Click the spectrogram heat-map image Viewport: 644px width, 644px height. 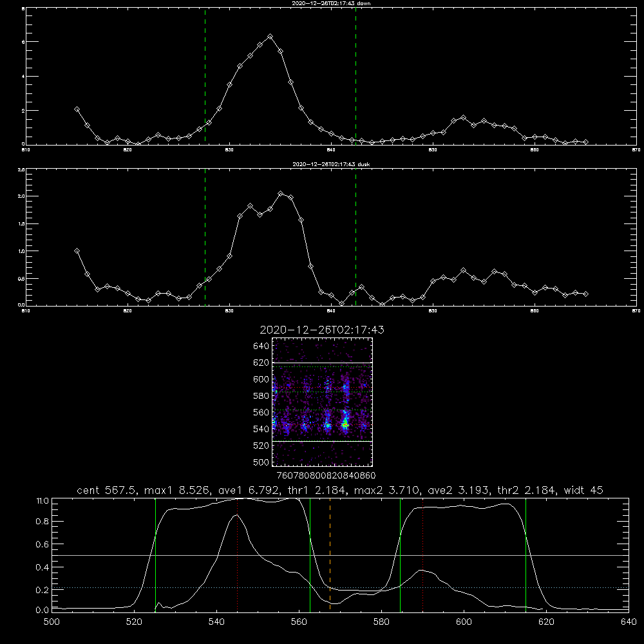[323, 402]
